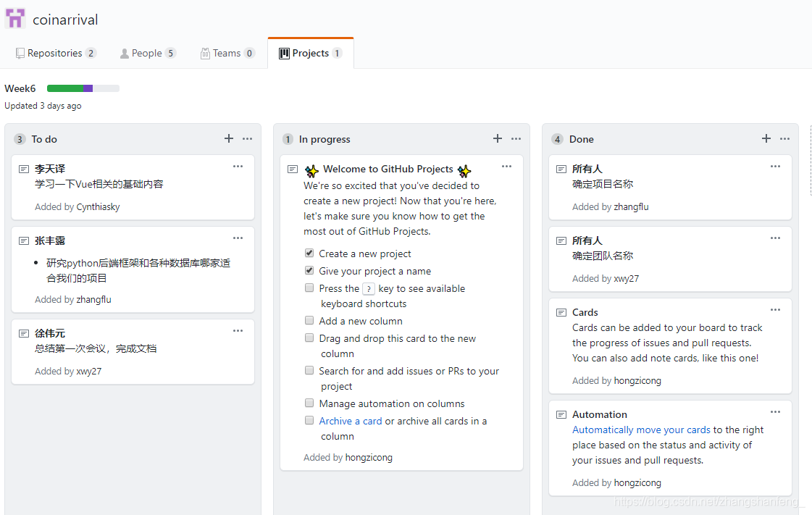Click the Updated 3 days ago text
The image size is (812, 515).
pos(43,106)
